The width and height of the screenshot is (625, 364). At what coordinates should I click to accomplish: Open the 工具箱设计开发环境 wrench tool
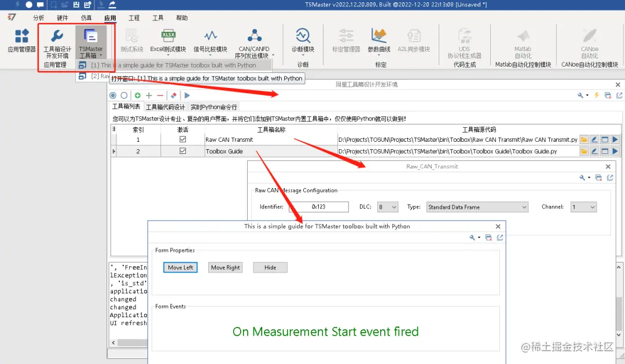click(x=57, y=43)
